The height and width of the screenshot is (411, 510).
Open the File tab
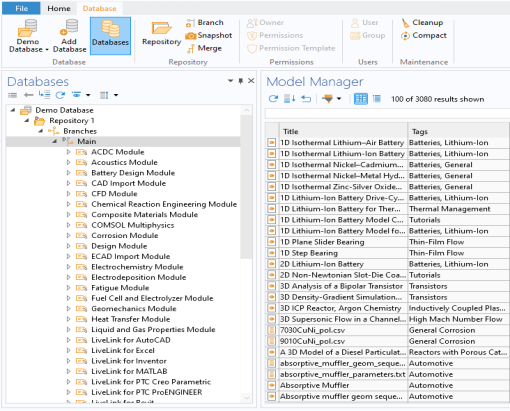pyautogui.click(x=21, y=8)
